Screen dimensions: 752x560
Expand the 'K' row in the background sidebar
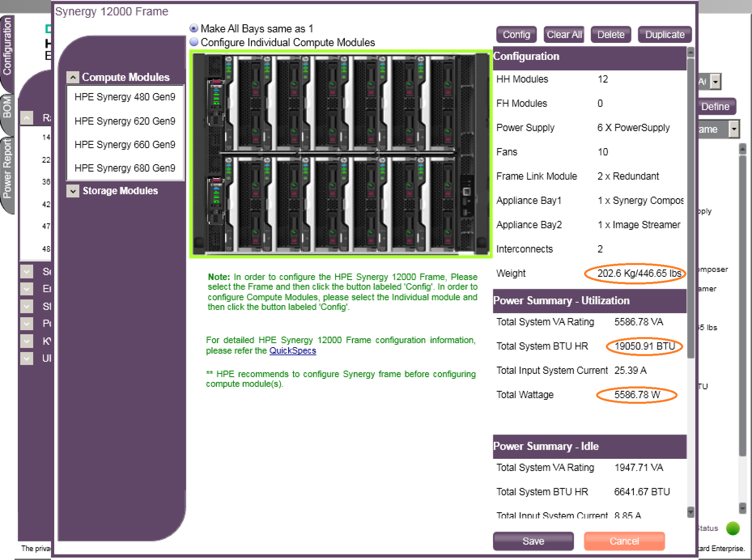coord(26,341)
